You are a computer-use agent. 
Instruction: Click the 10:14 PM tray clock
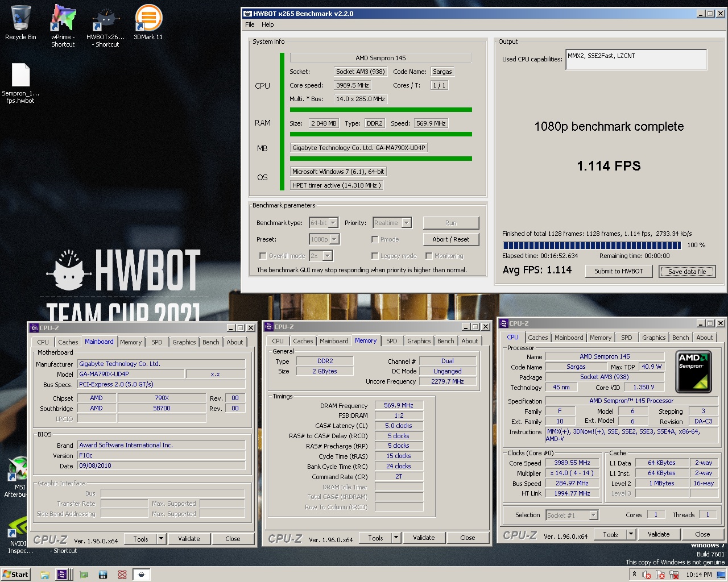pos(699,575)
